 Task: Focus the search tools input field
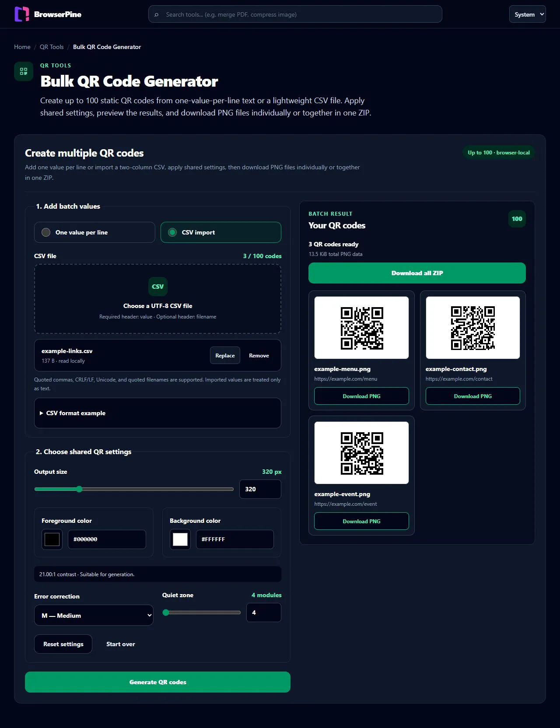click(295, 14)
